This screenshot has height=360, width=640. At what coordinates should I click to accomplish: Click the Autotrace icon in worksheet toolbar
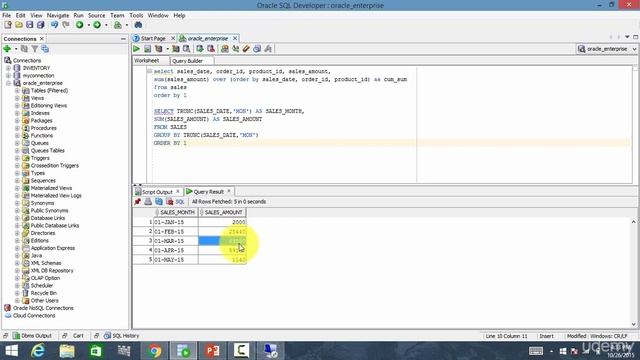coord(176,49)
